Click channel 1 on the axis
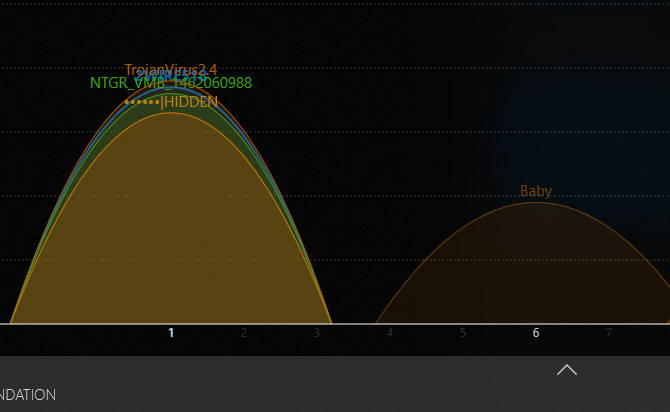Image resolution: width=670 pixels, height=412 pixels. click(171, 333)
